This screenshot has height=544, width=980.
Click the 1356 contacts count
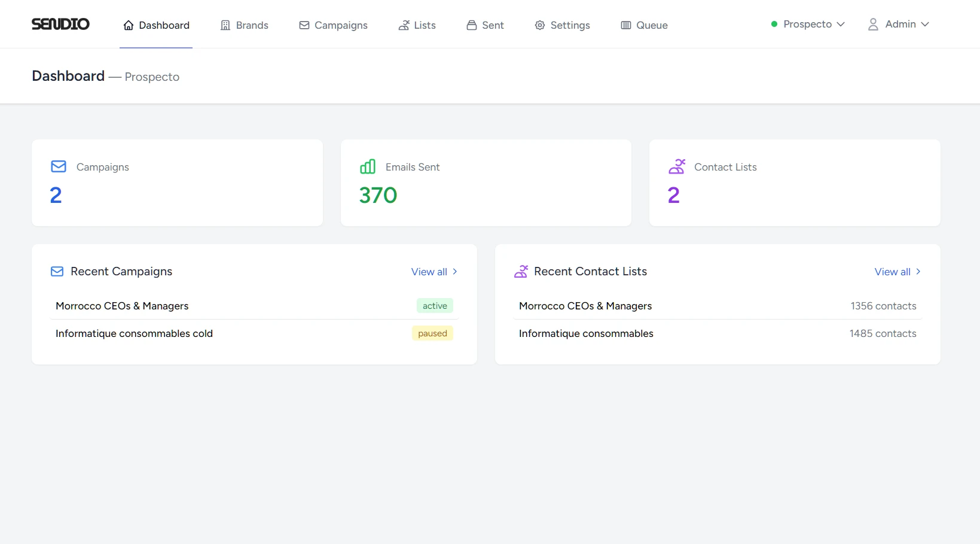883,306
